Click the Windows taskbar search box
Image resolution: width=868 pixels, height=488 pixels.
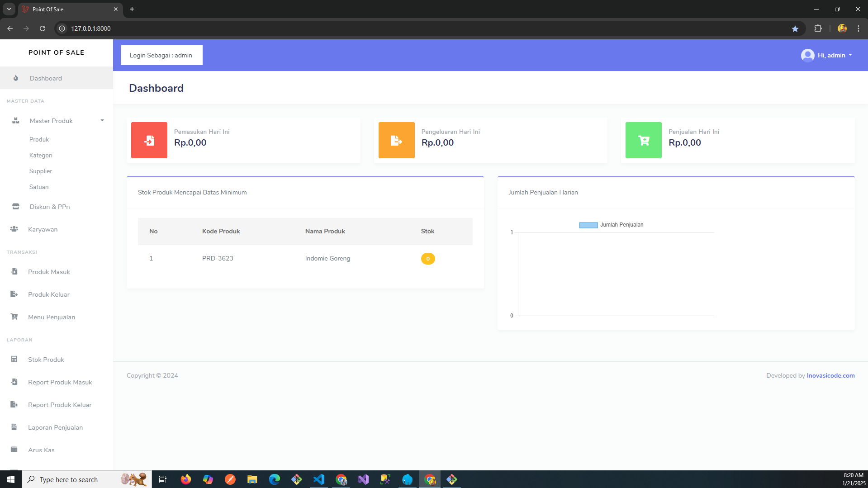click(x=86, y=479)
